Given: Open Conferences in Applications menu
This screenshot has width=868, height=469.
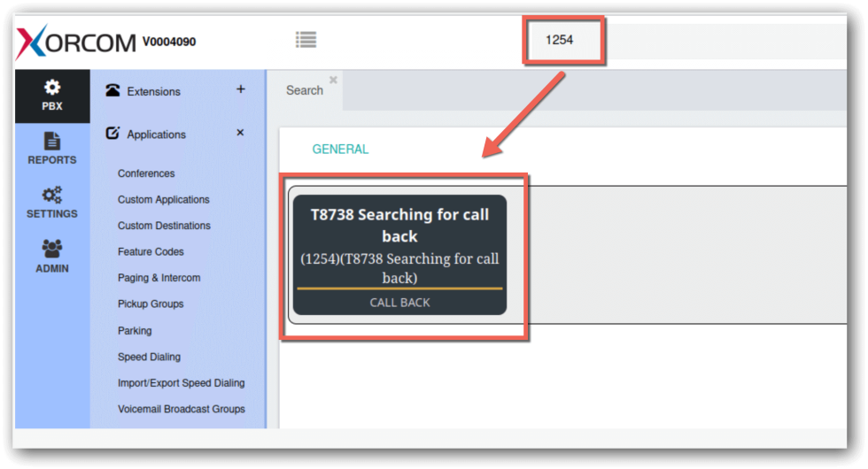Looking at the screenshot, I should (x=146, y=173).
